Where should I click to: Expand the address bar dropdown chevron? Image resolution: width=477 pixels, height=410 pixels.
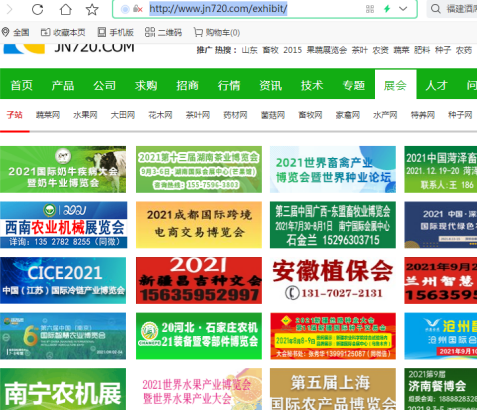[x=403, y=9]
